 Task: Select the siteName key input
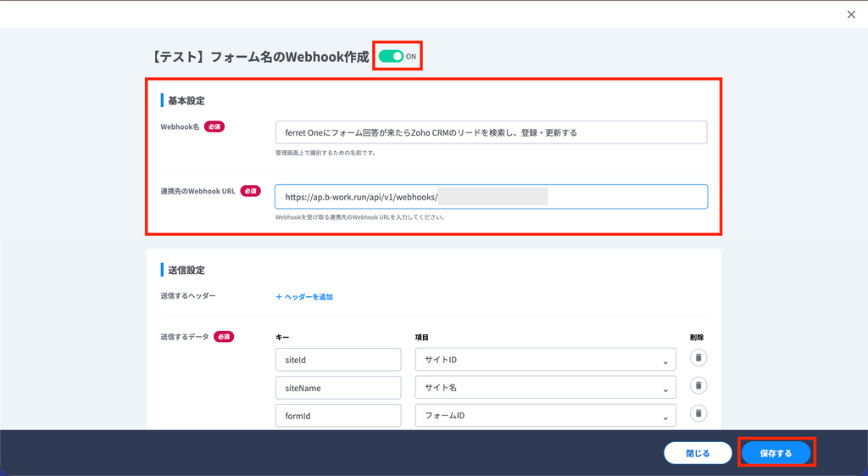(x=337, y=388)
